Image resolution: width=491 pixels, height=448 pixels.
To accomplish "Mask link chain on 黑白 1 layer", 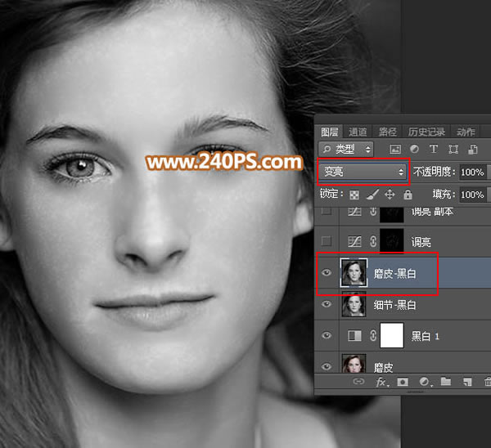I will [373, 336].
